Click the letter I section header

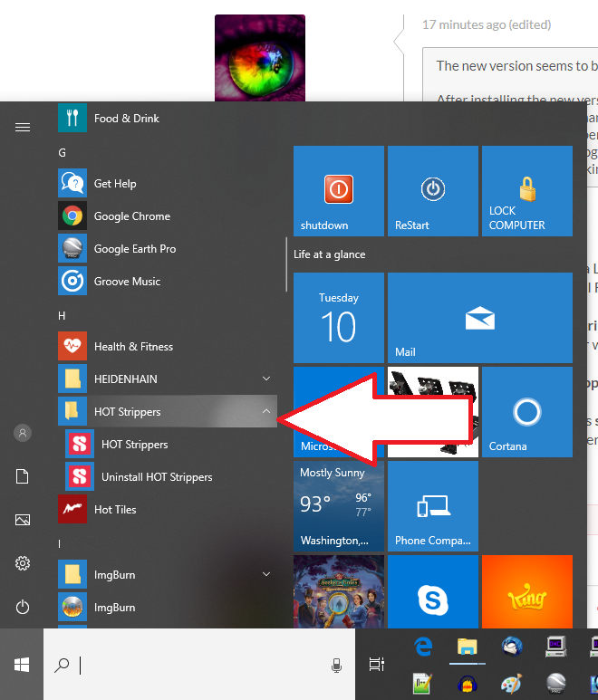[60, 543]
